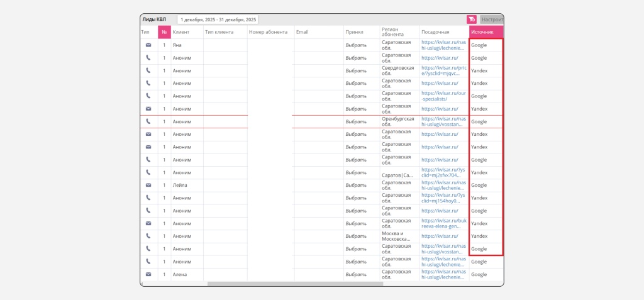
Task: Click the Оренбургская обл. region cell
Action: pos(398,121)
